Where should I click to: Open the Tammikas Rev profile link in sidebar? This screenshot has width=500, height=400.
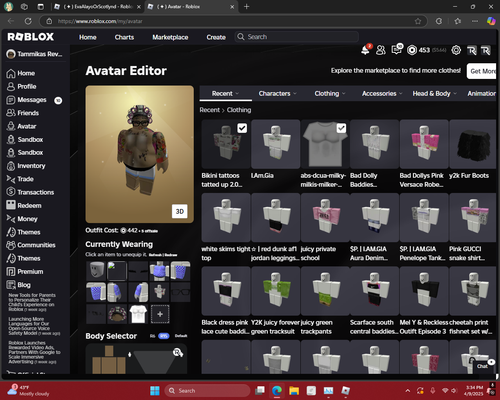[34, 54]
